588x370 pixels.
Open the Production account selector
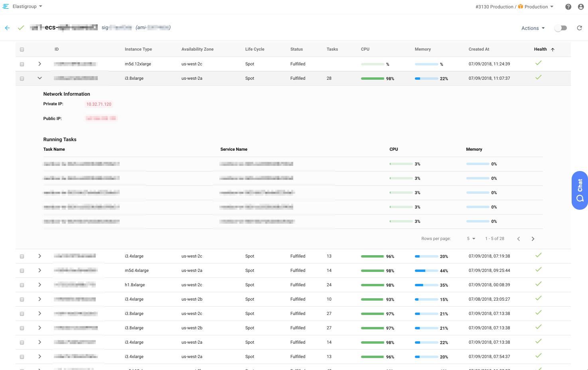[536, 7]
